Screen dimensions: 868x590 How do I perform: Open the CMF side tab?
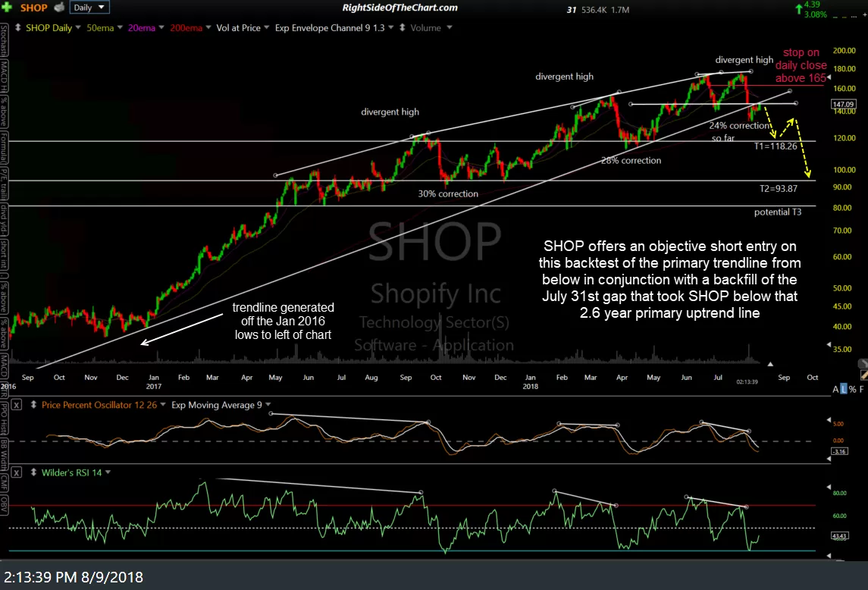pos(4,482)
